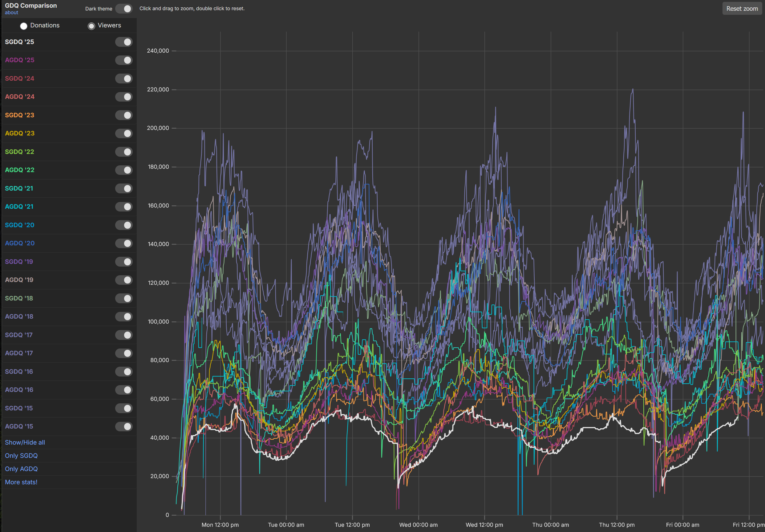Toggle AGDQ '16 series visibility
The height and width of the screenshot is (532, 765).
click(123, 390)
